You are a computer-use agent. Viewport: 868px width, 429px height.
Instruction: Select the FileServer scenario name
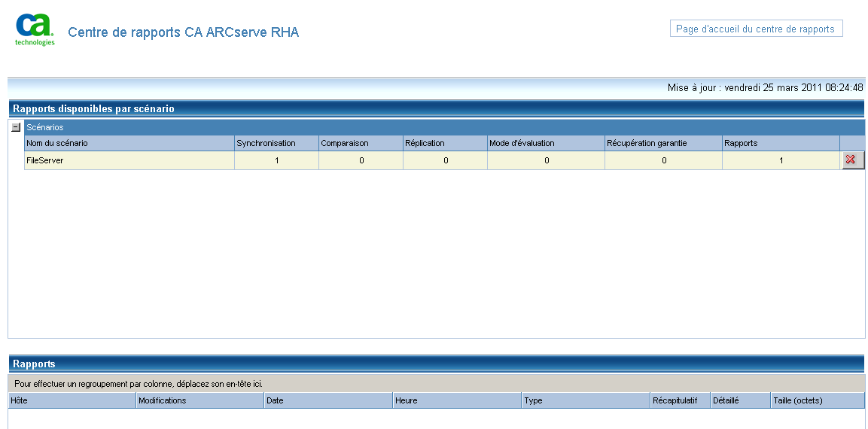coord(45,160)
